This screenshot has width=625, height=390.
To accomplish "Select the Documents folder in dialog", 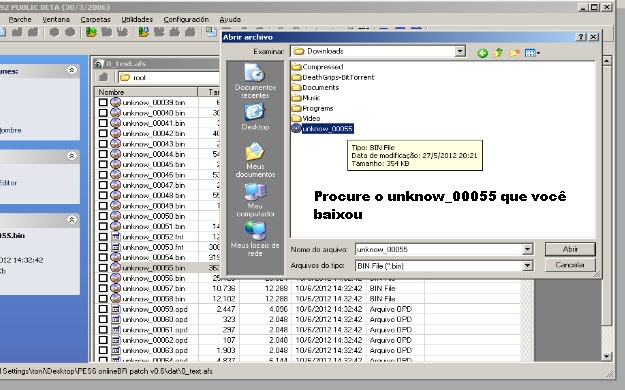I will (315, 87).
